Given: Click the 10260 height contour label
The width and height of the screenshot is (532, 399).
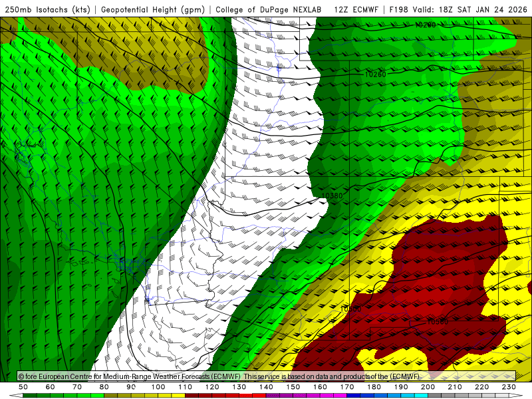Looking at the screenshot, I should (x=376, y=74).
